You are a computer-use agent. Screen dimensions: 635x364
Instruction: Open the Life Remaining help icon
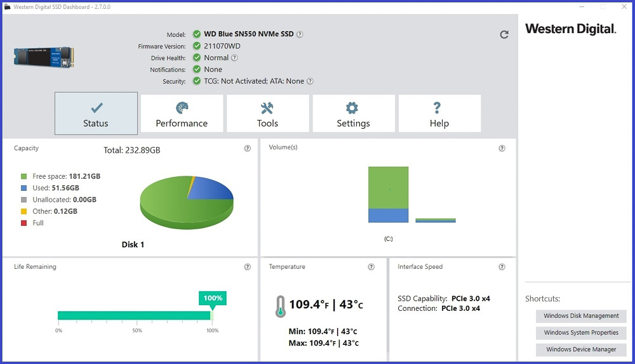[x=248, y=267]
